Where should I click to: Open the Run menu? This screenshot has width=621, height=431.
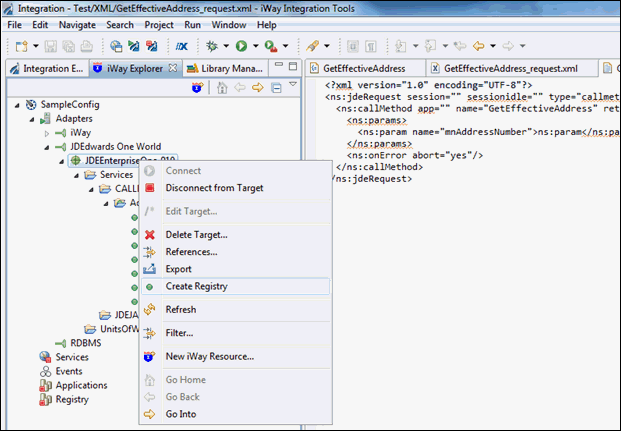coord(192,25)
